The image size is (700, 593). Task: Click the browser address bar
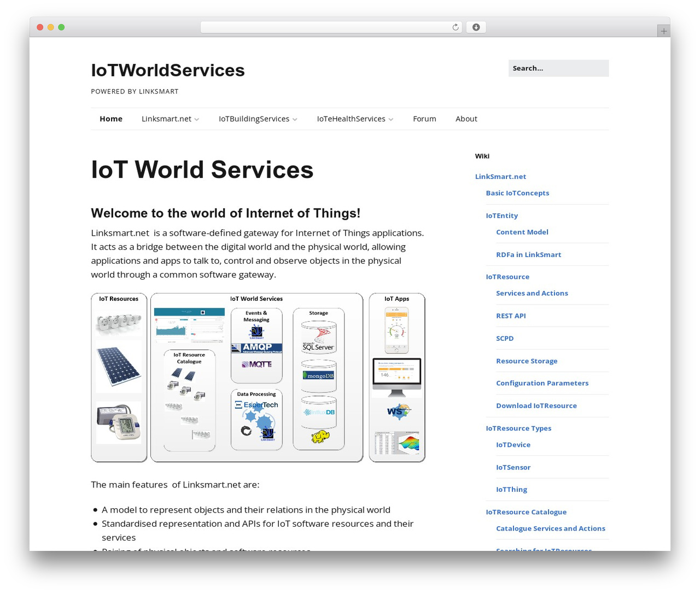pos(331,27)
